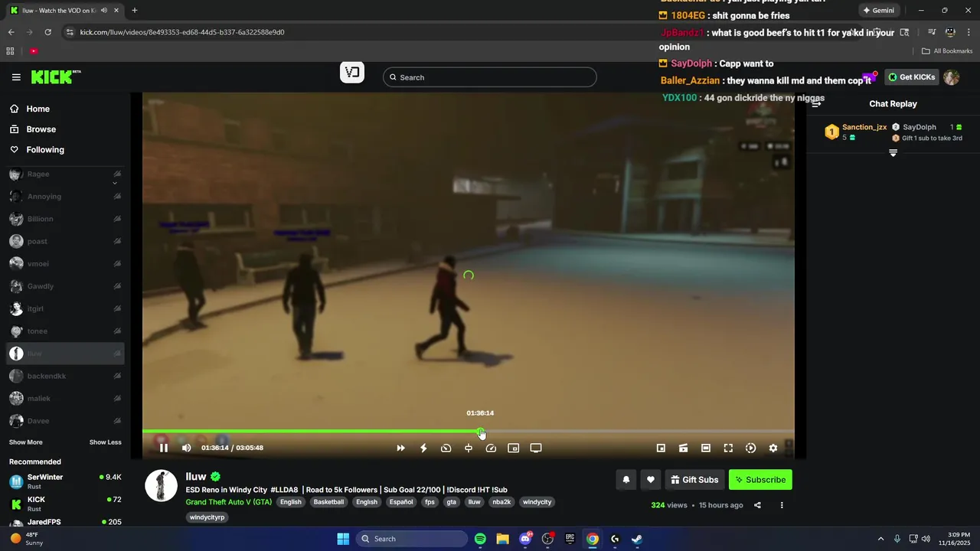This screenshot has height=551, width=980.
Task: Open the All Bookmarks folder
Action: click(947, 51)
